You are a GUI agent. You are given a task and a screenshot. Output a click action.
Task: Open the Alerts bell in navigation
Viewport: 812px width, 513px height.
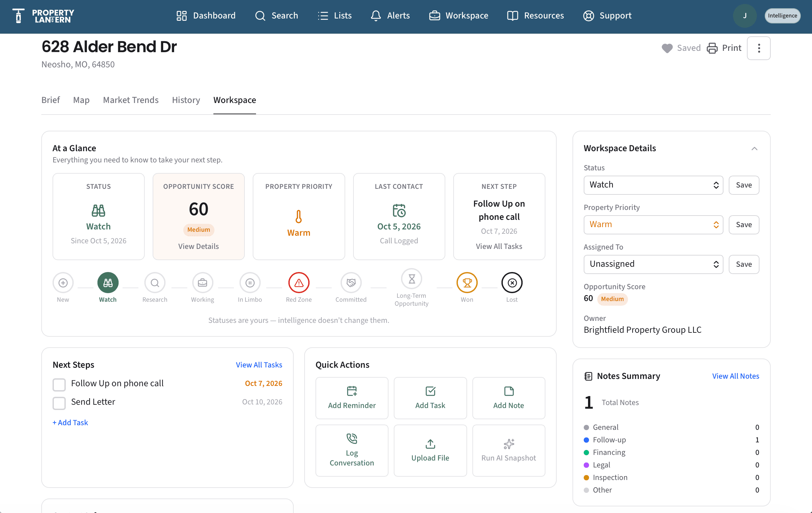(390, 16)
